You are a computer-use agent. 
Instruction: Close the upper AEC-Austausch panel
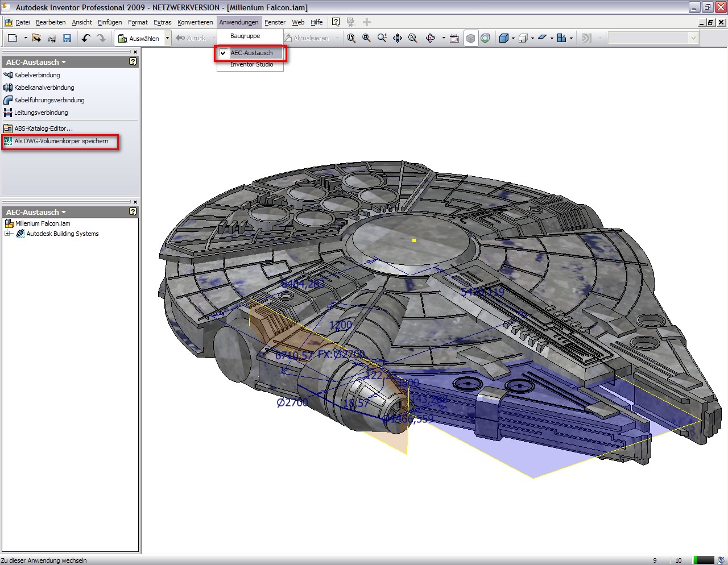click(135, 52)
